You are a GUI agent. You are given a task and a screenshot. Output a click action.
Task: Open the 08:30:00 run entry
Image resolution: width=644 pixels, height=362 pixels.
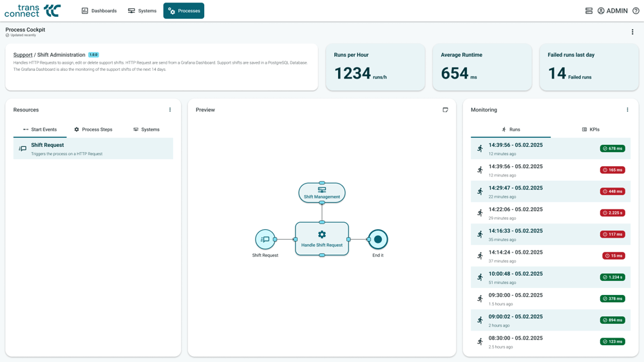click(551, 341)
